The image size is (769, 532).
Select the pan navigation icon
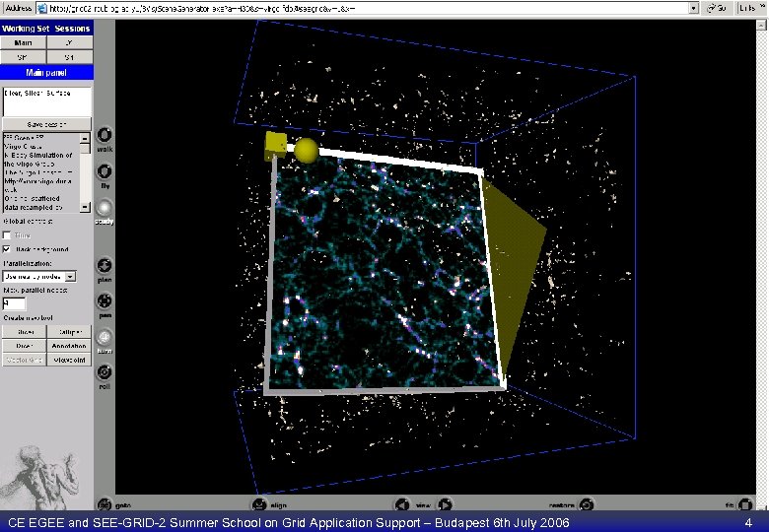[x=104, y=301]
